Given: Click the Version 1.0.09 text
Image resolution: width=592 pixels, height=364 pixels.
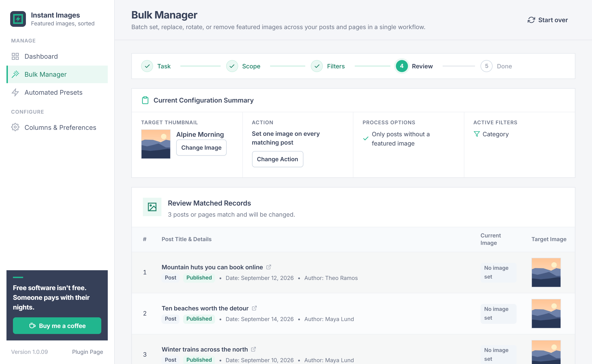Looking at the screenshot, I should (29, 352).
